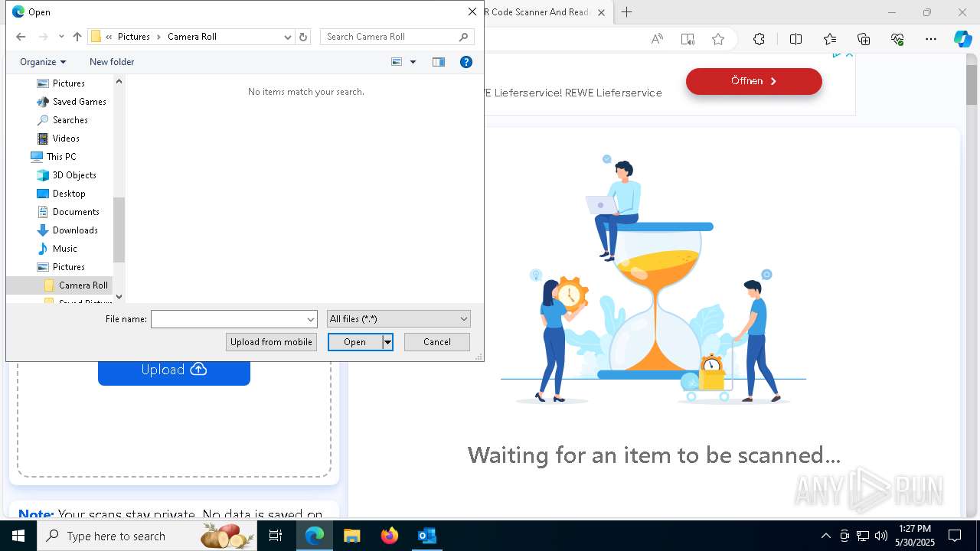Expand the Open button split arrow

388,342
